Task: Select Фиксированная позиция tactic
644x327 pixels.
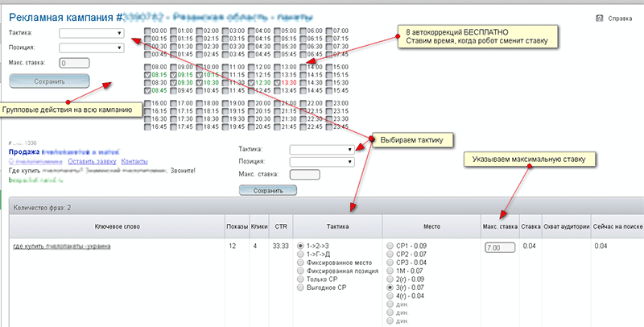Action: click(300, 271)
